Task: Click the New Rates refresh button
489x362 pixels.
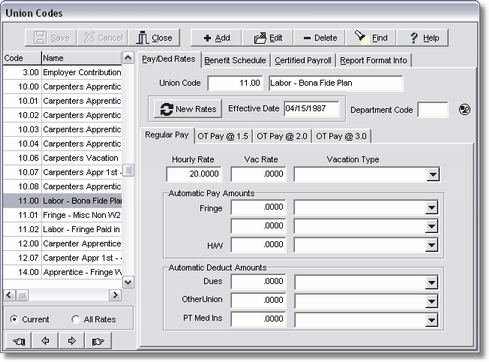Action: [188, 109]
